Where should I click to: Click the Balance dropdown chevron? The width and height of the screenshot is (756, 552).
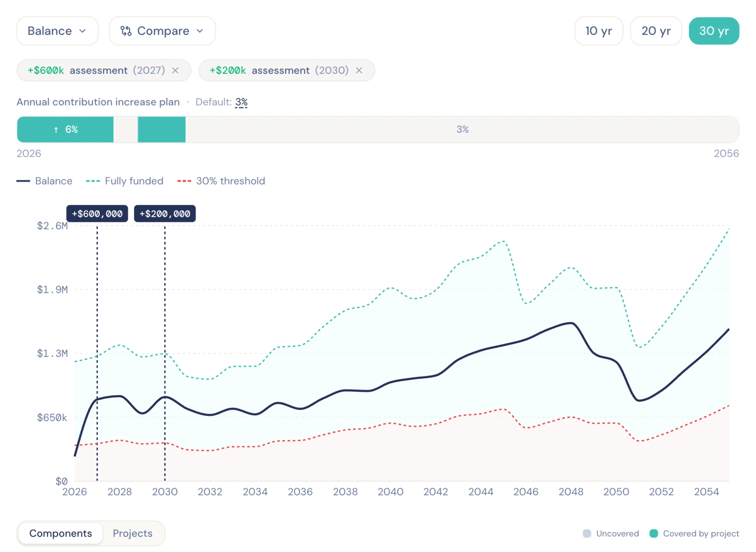[x=83, y=31]
